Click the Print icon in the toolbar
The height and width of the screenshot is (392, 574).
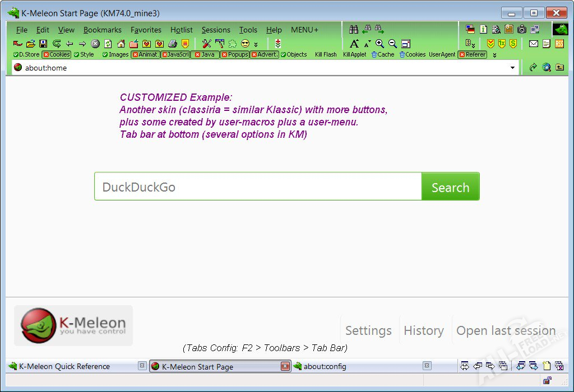coord(173,44)
